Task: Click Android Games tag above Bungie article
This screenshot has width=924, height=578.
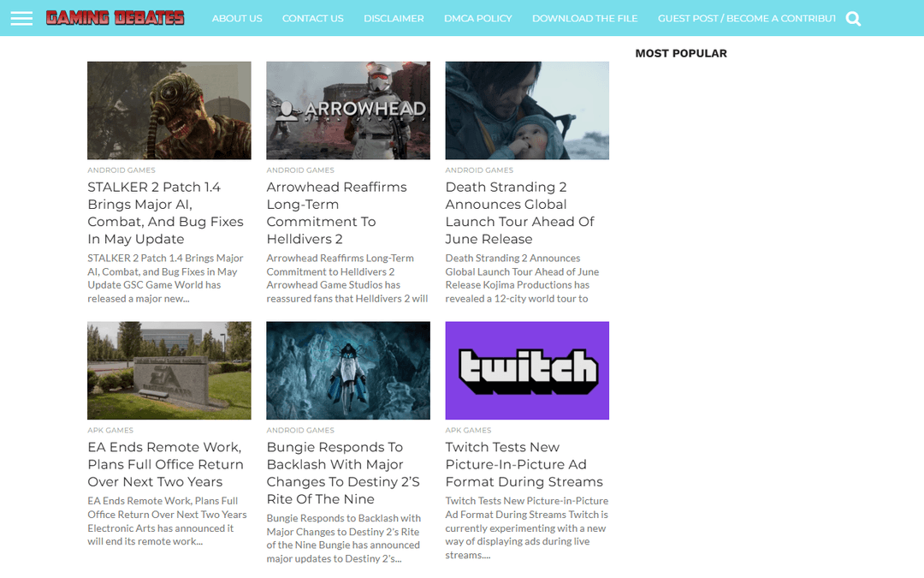Action: click(300, 430)
